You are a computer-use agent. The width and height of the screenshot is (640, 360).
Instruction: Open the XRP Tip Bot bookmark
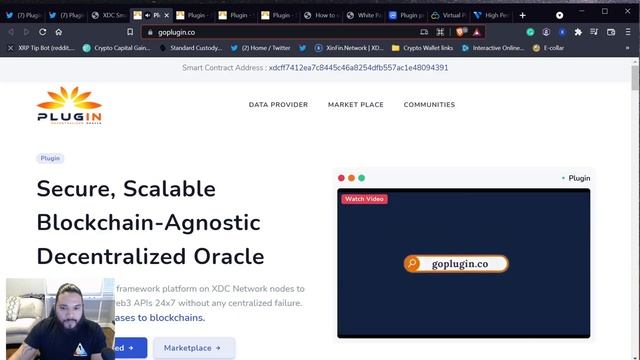point(42,48)
